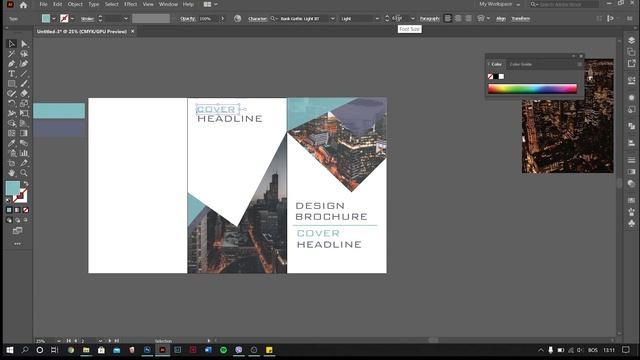The height and width of the screenshot is (360, 640).
Task: Select the Direct Selection tool
Action: pyautogui.click(x=24, y=44)
